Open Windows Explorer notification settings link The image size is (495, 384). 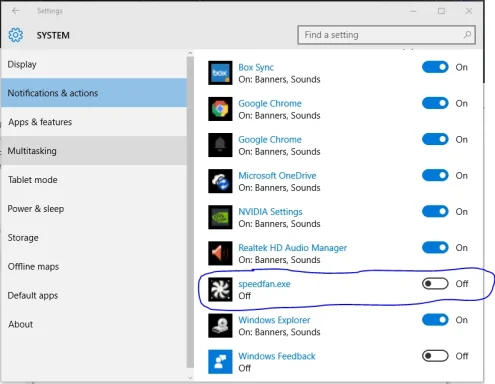click(274, 320)
